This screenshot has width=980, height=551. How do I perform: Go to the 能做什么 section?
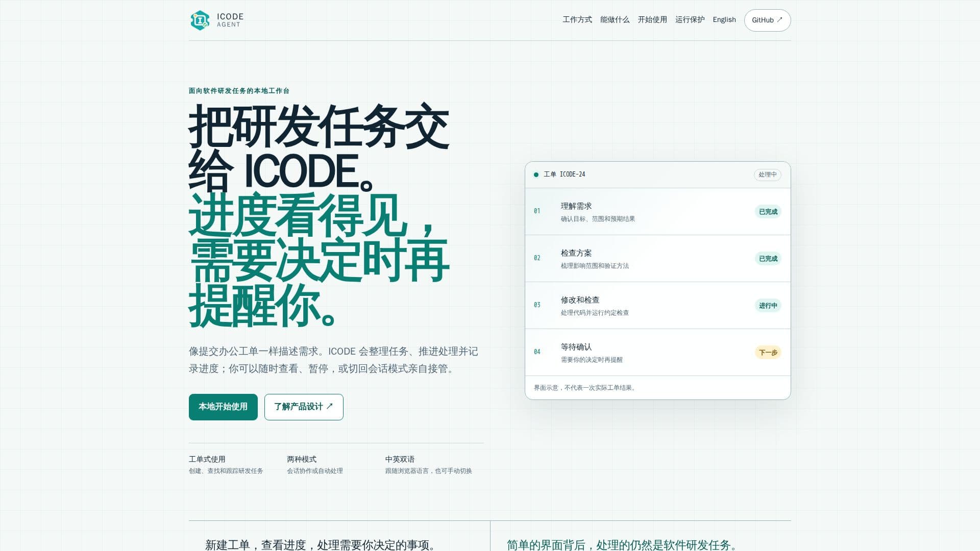coord(615,20)
